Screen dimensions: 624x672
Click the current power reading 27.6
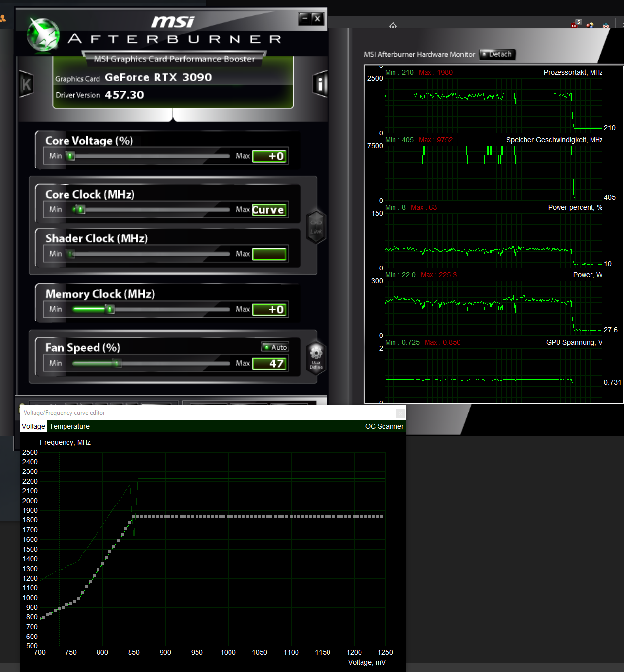pos(610,330)
